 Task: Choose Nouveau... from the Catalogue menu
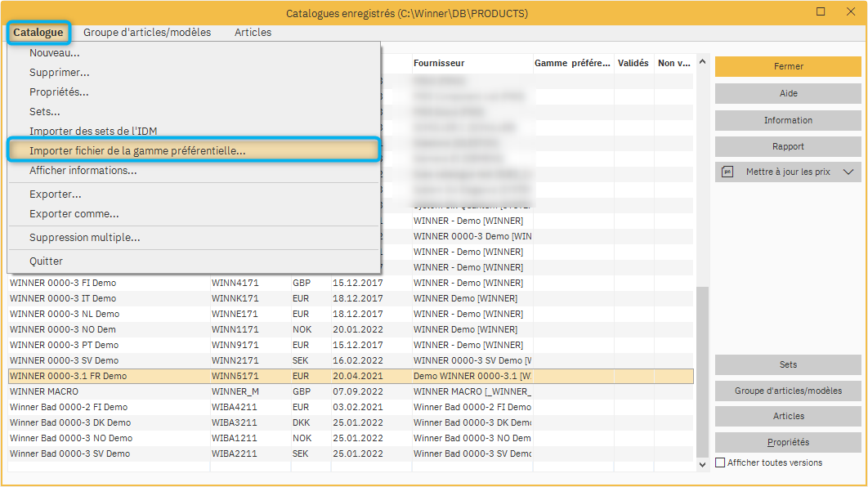pos(55,53)
